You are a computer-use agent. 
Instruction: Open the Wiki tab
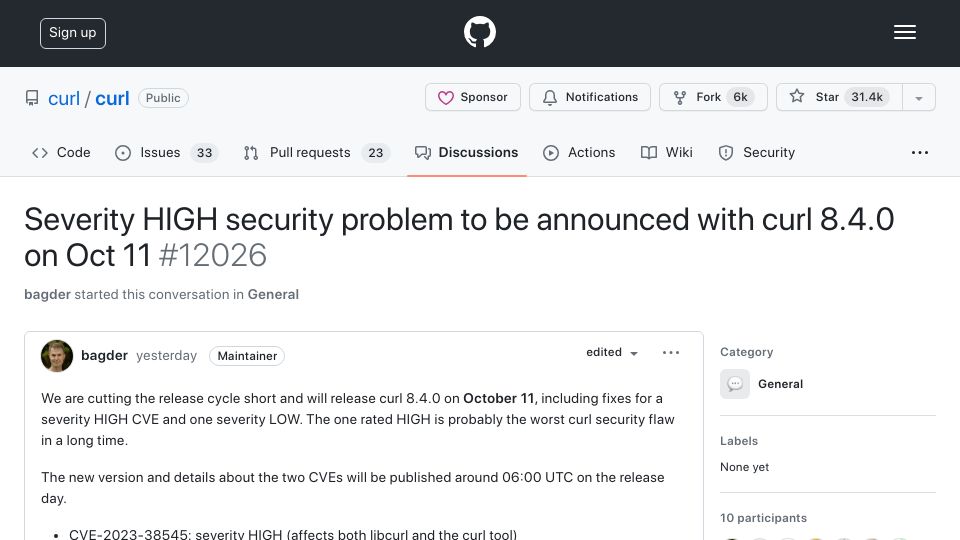[x=667, y=152]
